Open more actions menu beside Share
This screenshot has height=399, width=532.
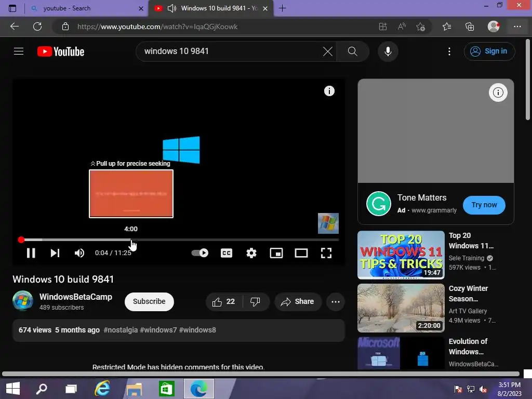(x=336, y=302)
